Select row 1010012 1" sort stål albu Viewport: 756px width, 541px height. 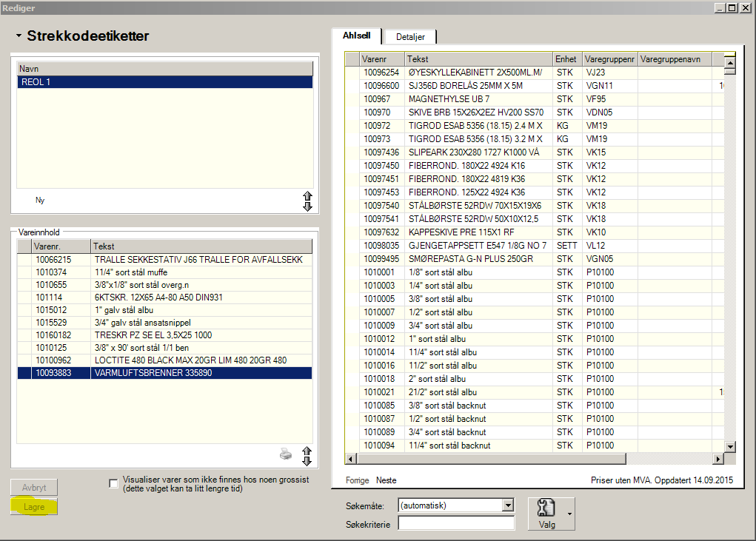534,339
